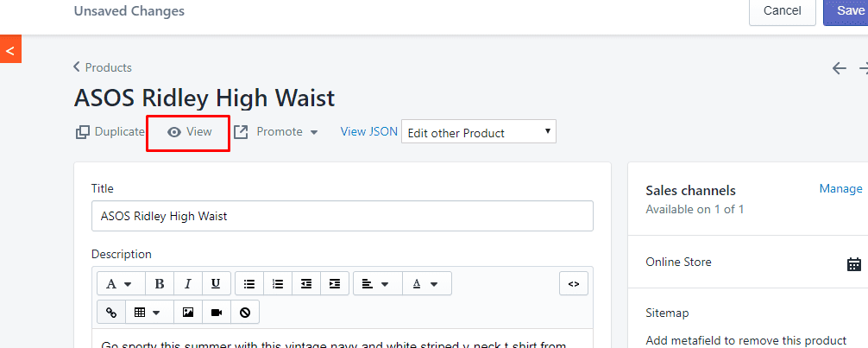Click the outdent icon
This screenshot has height=348, width=868.
coord(306,284)
